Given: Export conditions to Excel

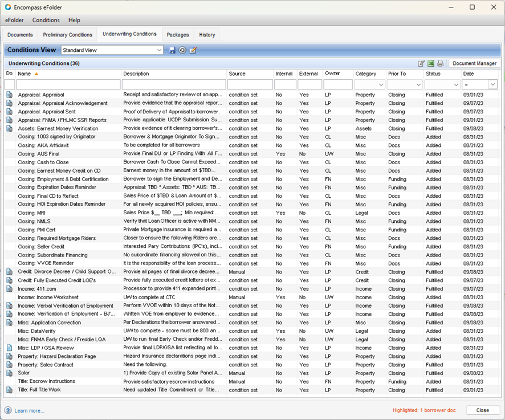Looking at the screenshot, I should click(431, 63).
